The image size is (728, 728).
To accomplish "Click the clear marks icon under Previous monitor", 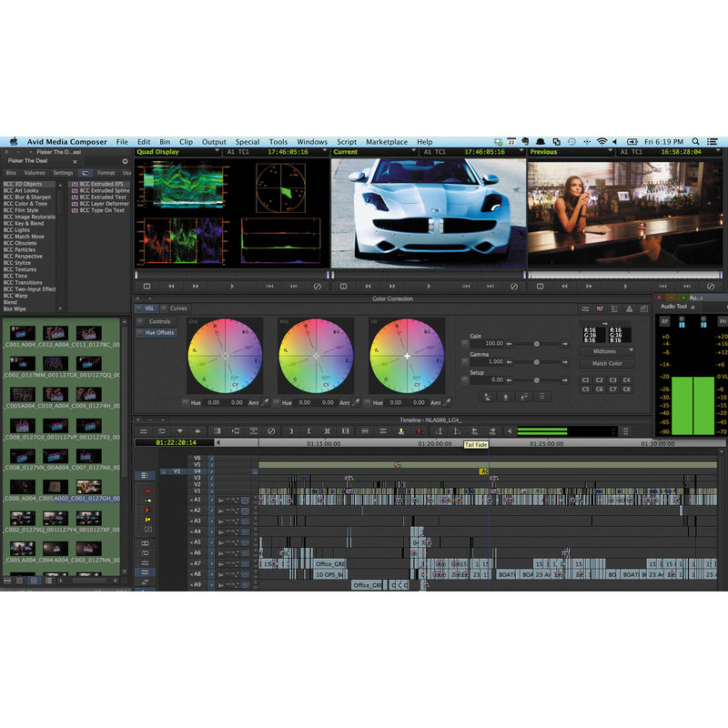I will [x=711, y=287].
